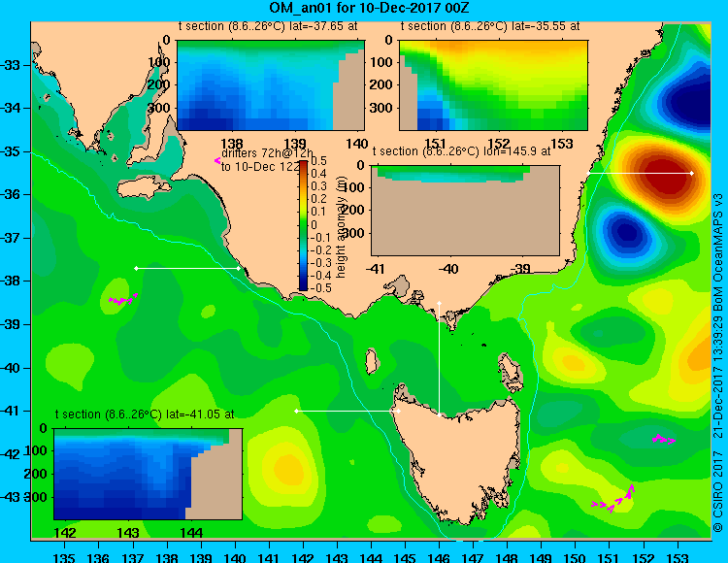Screen dimensions: 728x563
Task: Click the colorbar tick value 0
Action: point(314,224)
